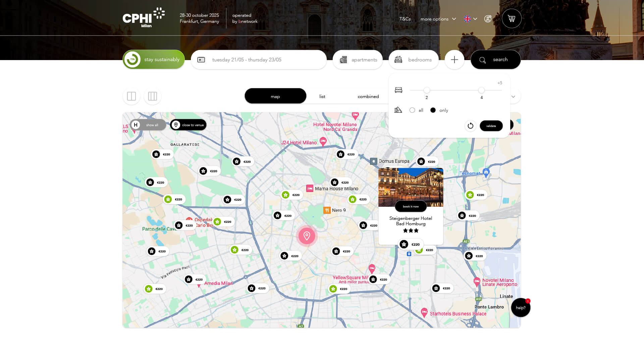Click the €220 marker under the Steigenberger card
This screenshot has width=644, height=338.
(x=411, y=244)
